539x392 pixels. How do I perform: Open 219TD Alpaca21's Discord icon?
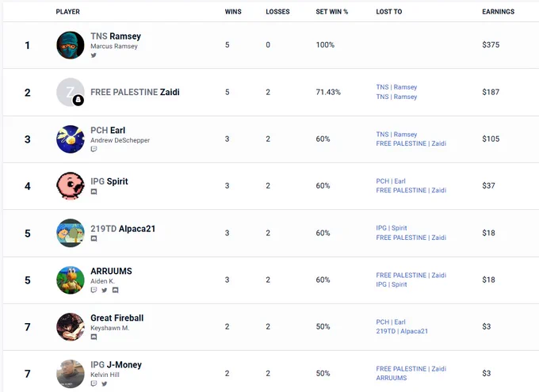(x=94, y=238)
